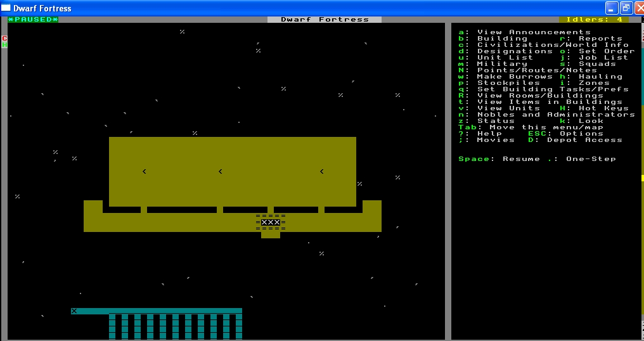Click the yellow marker on the right scrollbar
The height and width of the screenshot is (341, 644).
642,178
